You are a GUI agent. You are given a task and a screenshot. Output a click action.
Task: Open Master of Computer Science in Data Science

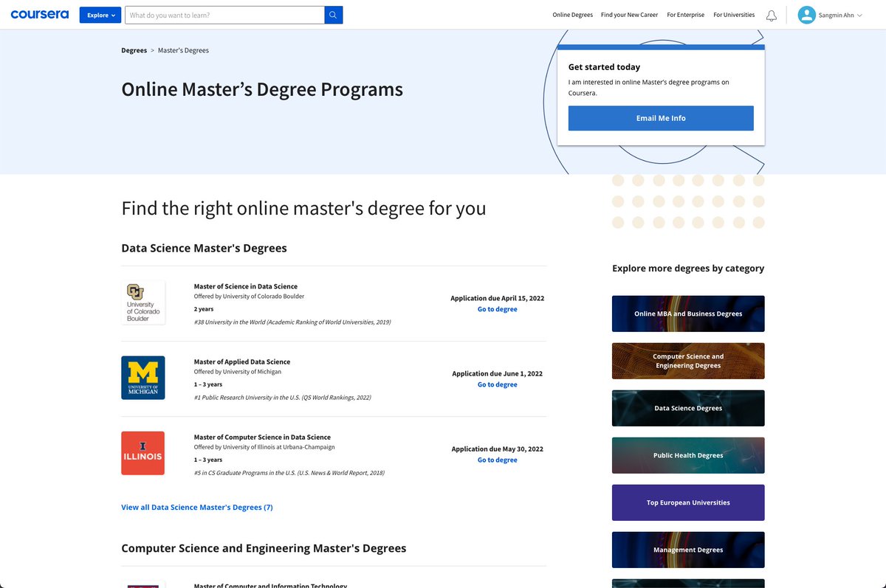pos(262,437)
